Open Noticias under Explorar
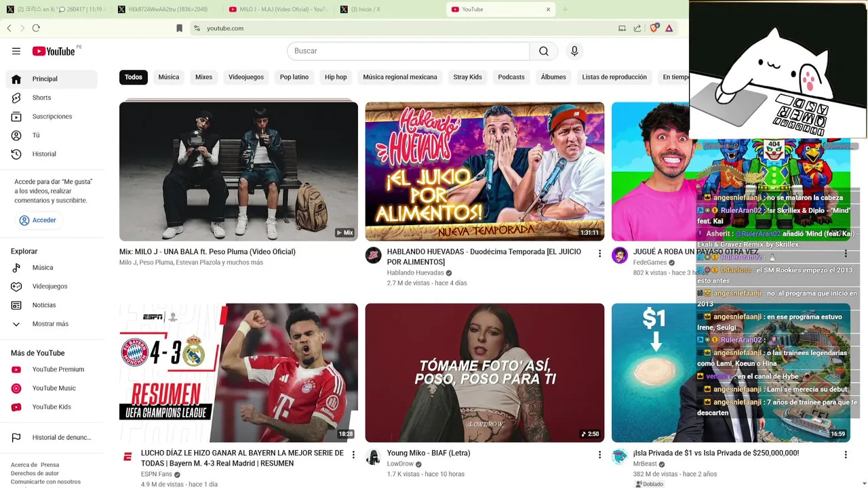Screen dimensions: 868x488 pos(52,305)
